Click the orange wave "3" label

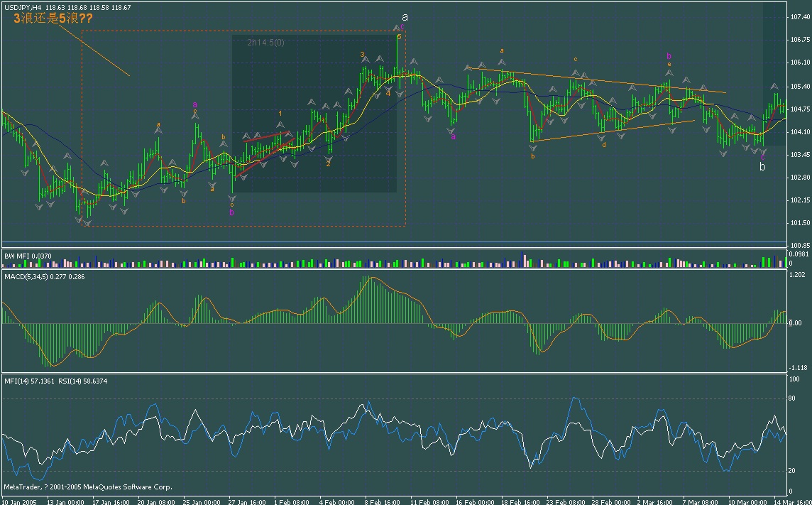coord(362,54)
